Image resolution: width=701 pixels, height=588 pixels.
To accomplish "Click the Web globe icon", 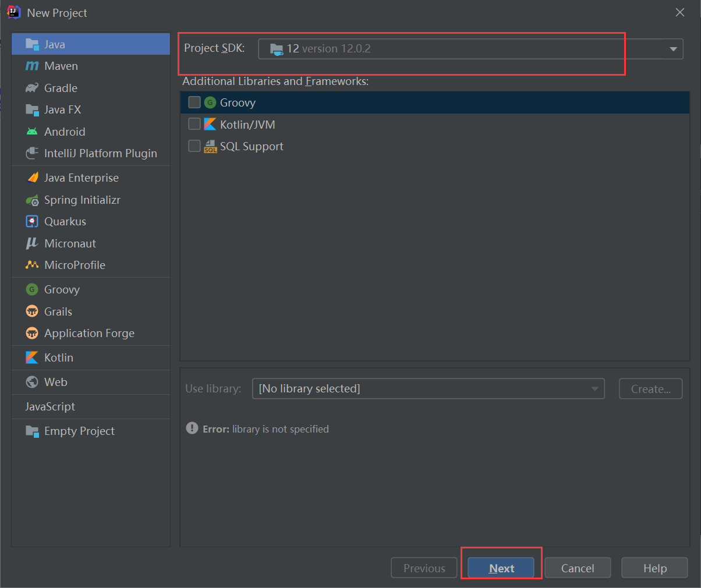I will 32,382.
